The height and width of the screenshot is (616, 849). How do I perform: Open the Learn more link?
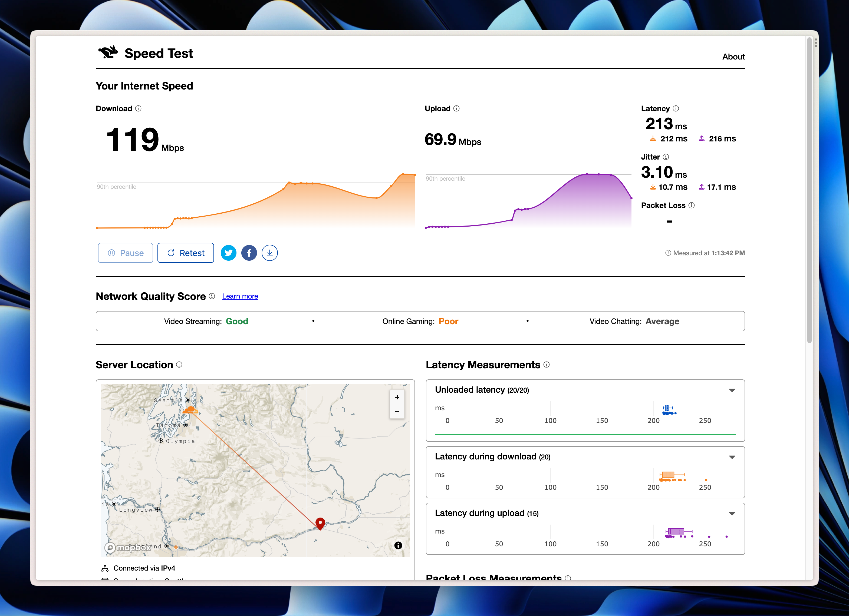pos(240,296)
